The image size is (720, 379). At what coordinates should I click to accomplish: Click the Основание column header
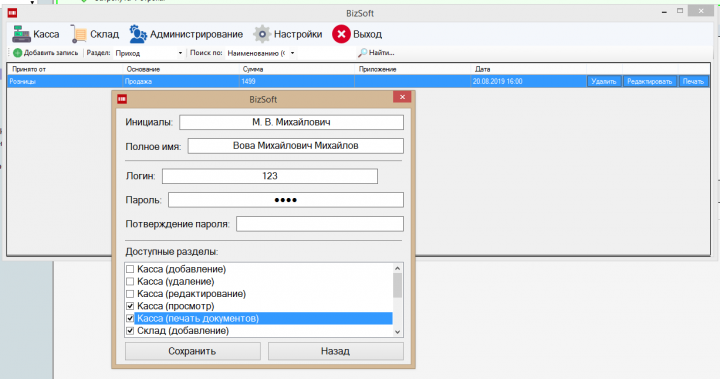pos(181,69)
